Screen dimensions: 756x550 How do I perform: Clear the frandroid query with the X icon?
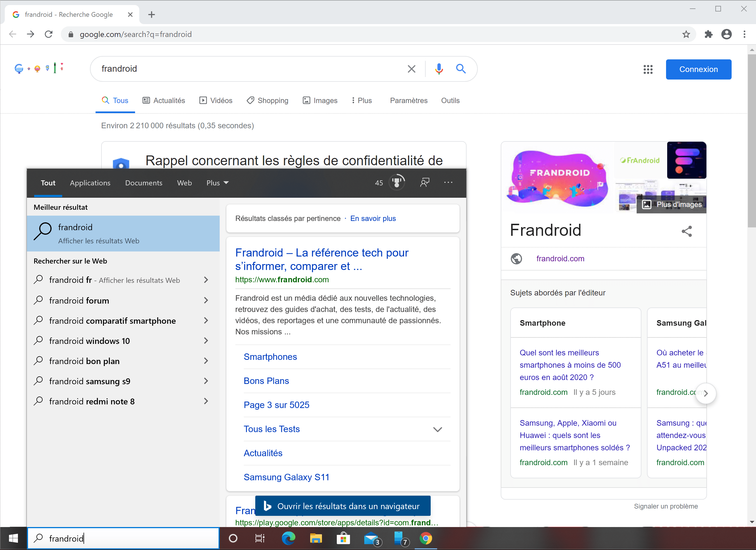(x=412, y=69)
